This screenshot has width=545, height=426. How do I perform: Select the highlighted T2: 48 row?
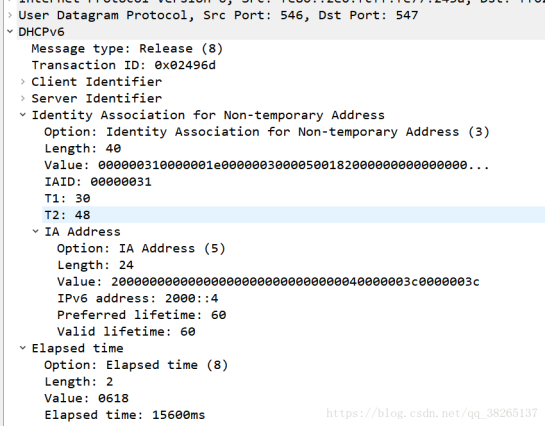(x=293, y=215)
